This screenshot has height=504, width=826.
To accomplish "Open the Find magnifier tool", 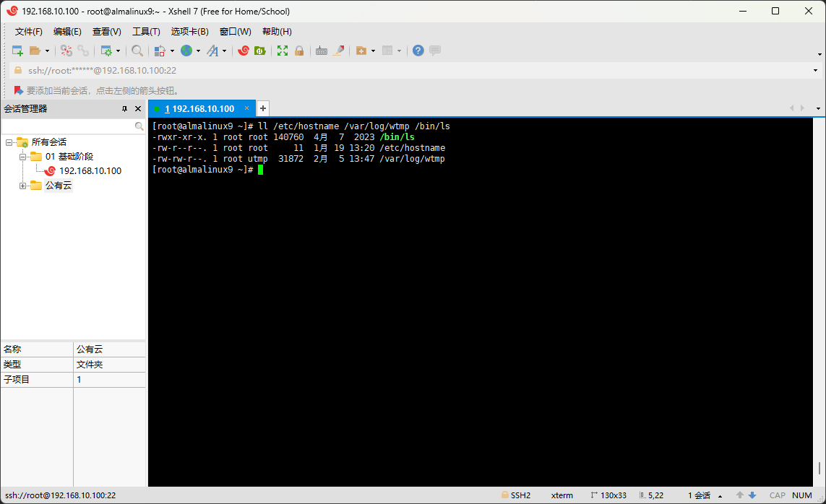I will [137, 51].
